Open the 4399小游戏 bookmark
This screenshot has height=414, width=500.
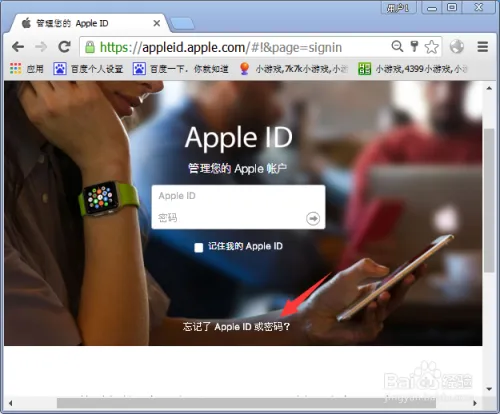(413, 69)
